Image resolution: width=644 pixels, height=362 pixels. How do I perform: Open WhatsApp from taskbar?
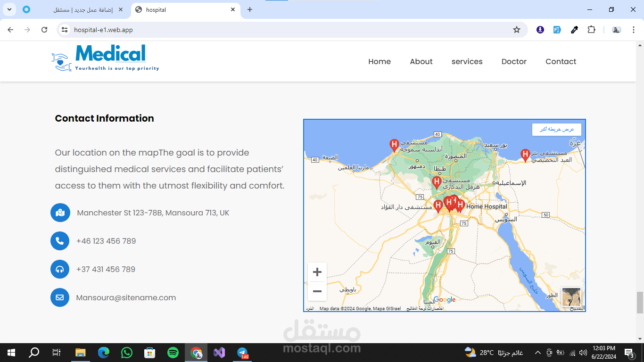click(x=127, y=353)
